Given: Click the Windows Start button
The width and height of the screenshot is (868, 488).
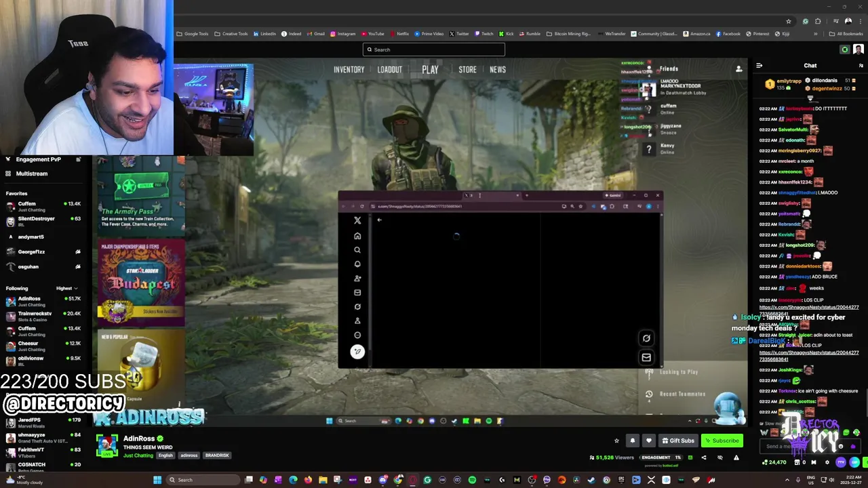Looking at the screenshot, I should click(x=157, y=480).
